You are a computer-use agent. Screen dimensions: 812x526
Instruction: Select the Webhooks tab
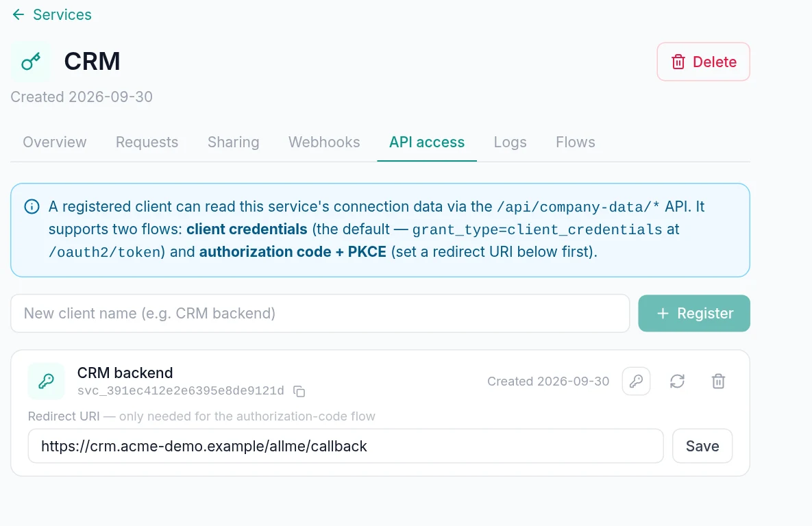click(324, 142)
